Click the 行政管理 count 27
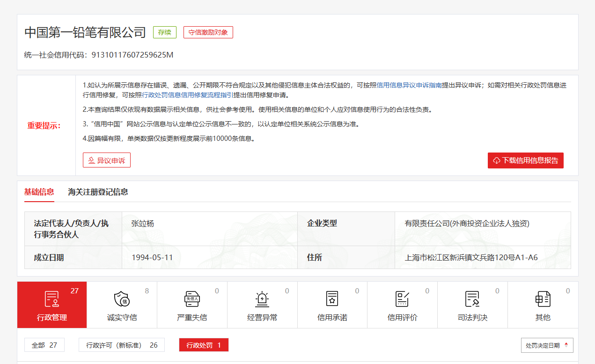The image size is (595, 364). (x=75, y=291)
